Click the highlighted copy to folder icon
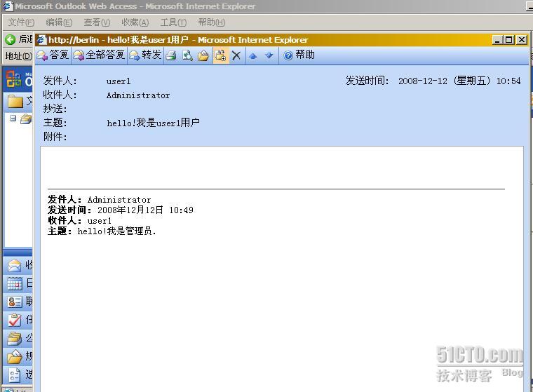This screenshot has height=392, width=533. click(220, 55)
